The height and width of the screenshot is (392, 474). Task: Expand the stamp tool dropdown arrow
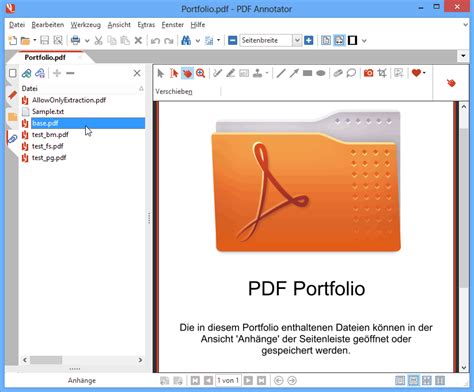(267, 73)
